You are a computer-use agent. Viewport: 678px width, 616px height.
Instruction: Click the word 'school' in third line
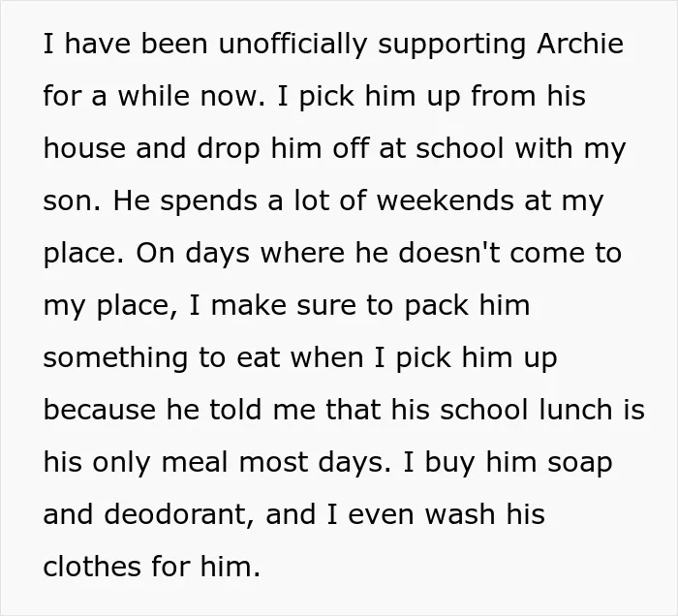click(x=460, y=148)
